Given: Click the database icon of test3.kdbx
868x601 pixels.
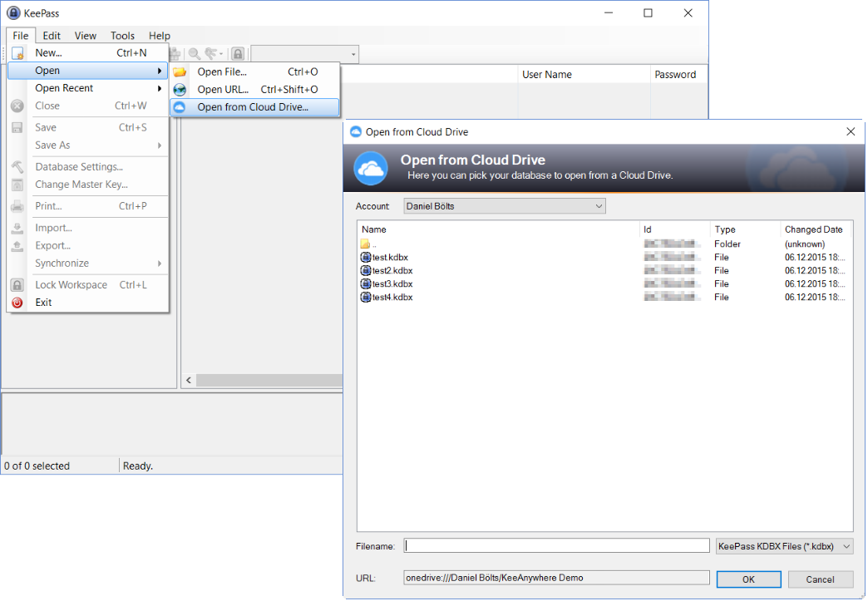Looking at the screenshot, I should pyautogui.click(x=365, y=284).
